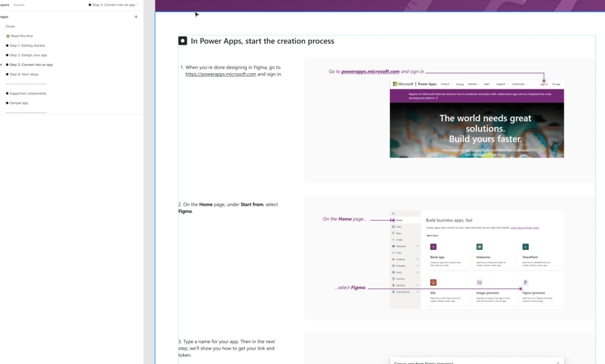Select the Image (preview) icon
The width and height of the screenshot is (605, 364).
click(x=480, y=282)
